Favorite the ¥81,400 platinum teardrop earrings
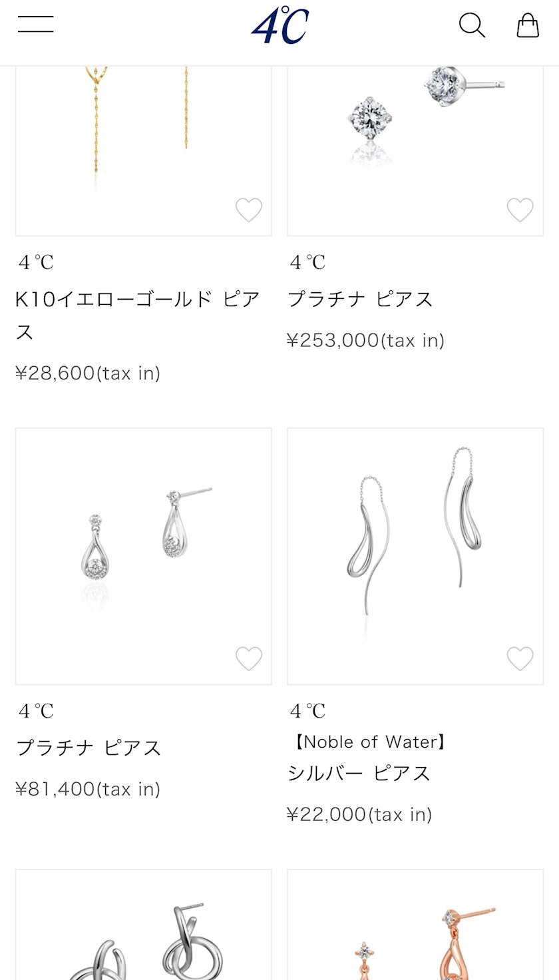 click(249, 658)
